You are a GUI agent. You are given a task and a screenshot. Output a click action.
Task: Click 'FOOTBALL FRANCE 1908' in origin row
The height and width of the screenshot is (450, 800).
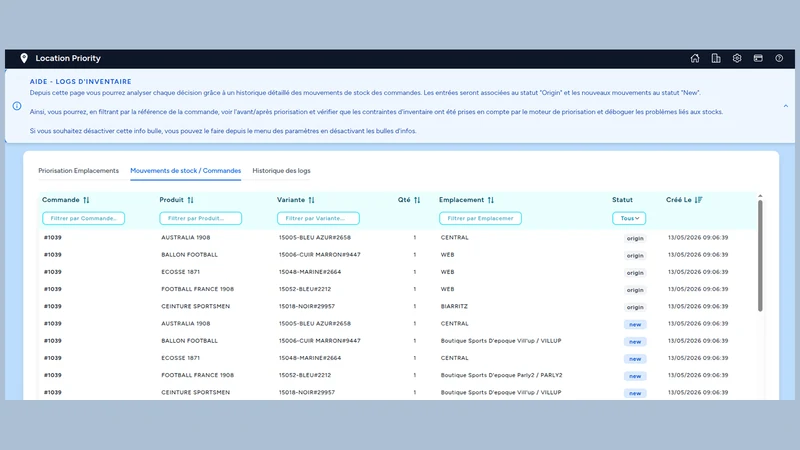tap(197, 289)
